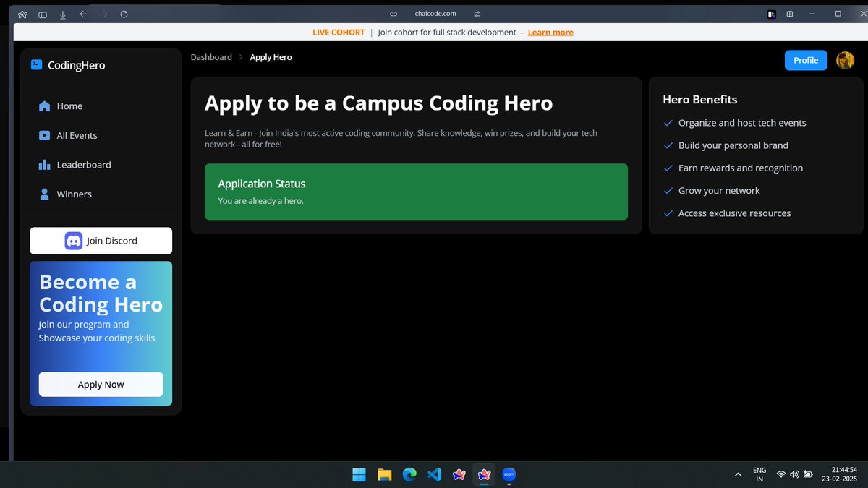Image resolution: width=868 pixels, height=488 pixels.
Task: Click checkmark beside Grow your network
Action: tap(668, 191)
